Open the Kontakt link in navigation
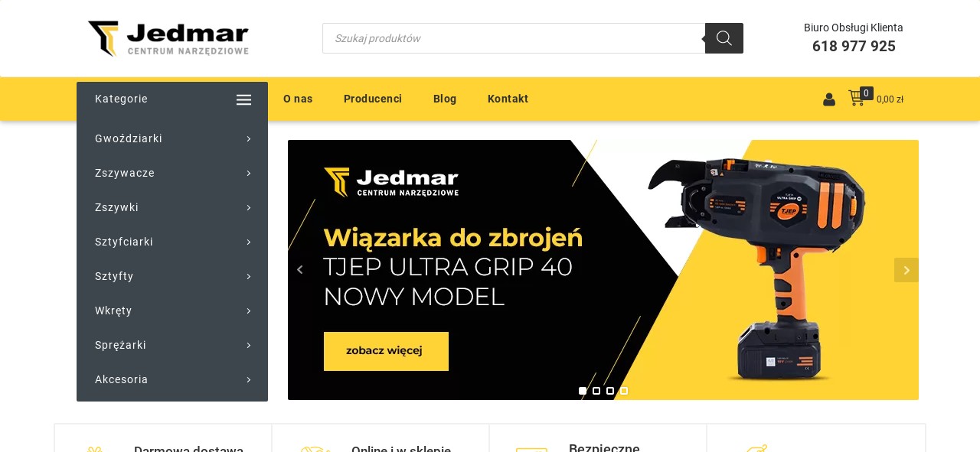 click(508, 99)
